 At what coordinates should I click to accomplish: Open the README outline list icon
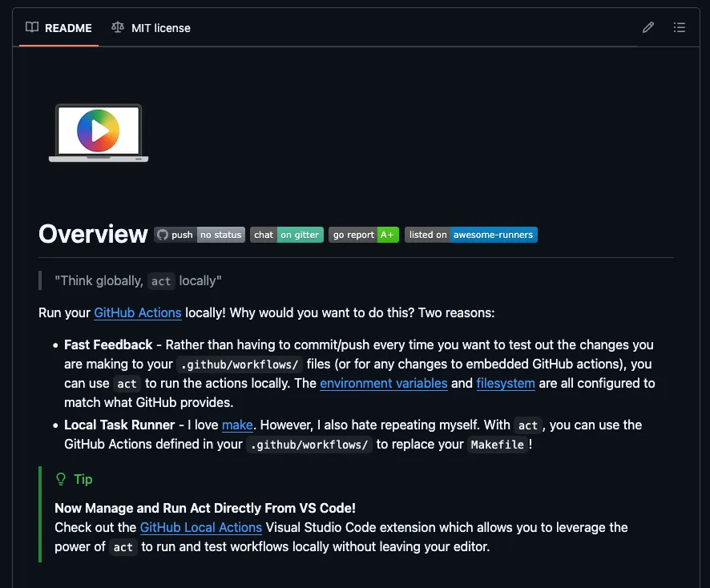(x=680, y=27)
